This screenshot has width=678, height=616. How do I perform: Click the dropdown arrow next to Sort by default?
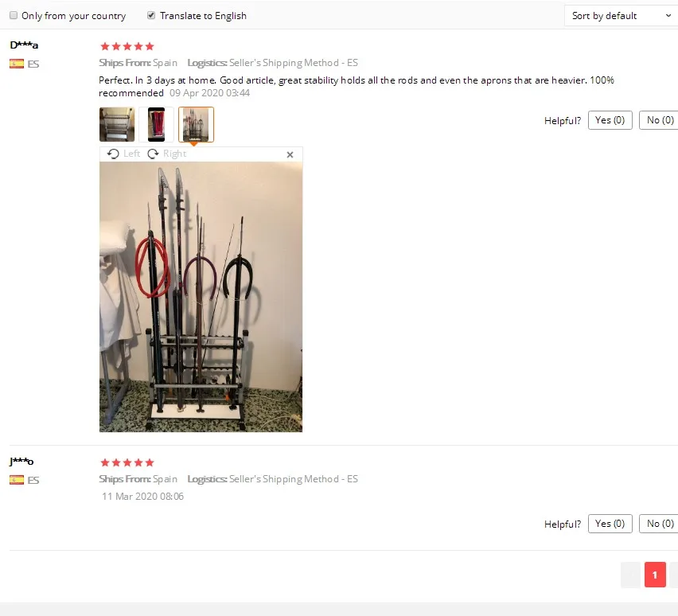(668, 16)
